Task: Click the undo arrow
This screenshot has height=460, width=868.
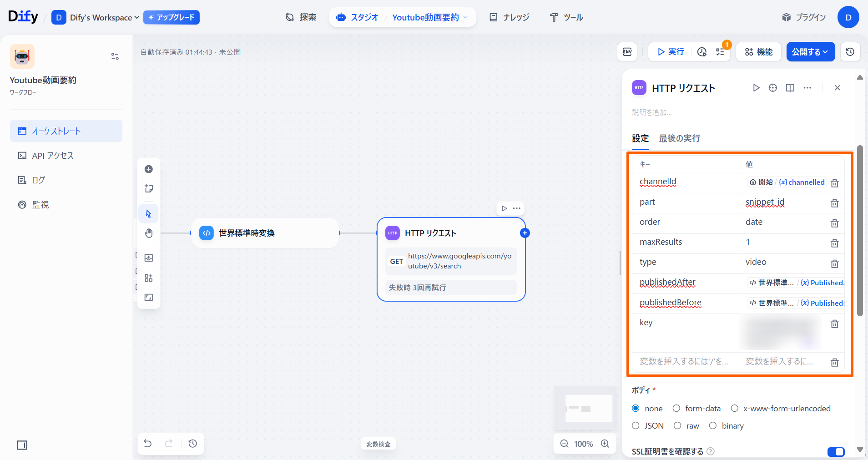Action: 148,444
